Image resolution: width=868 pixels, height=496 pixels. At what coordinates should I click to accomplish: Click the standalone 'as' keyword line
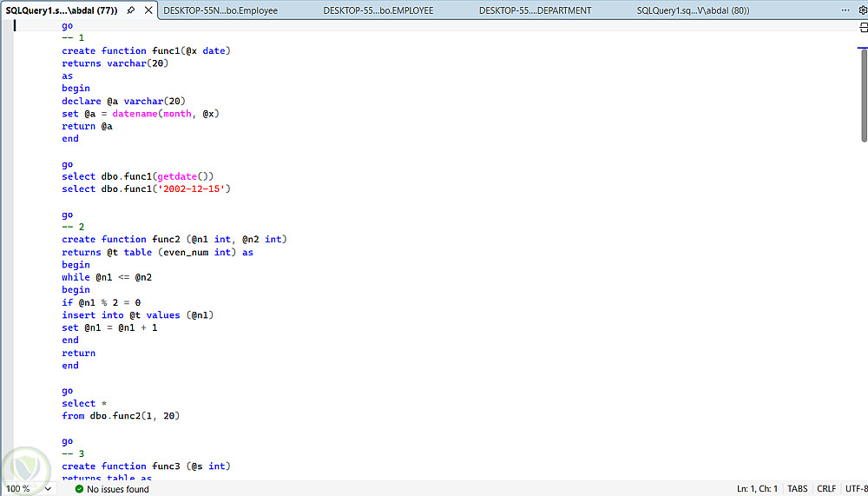click(67, 76)
